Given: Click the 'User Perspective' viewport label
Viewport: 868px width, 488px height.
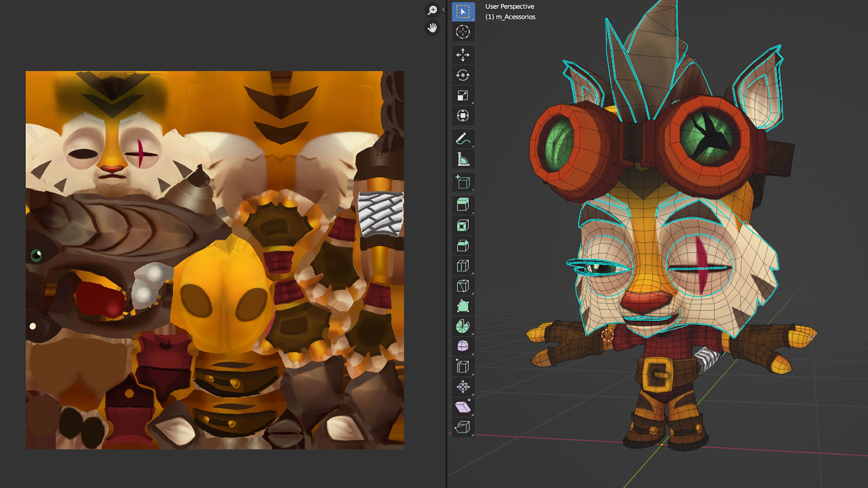Looking at the screenshot, I should click(510, 6).
